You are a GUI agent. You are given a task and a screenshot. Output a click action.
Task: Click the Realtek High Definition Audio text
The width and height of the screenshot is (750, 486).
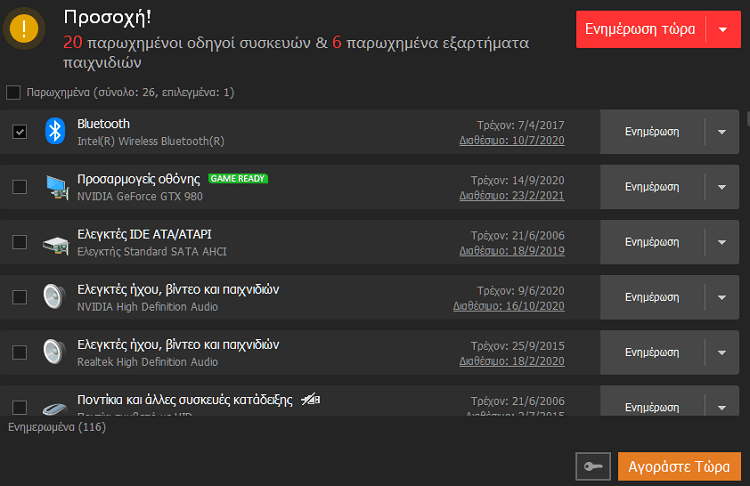[147, 362]
